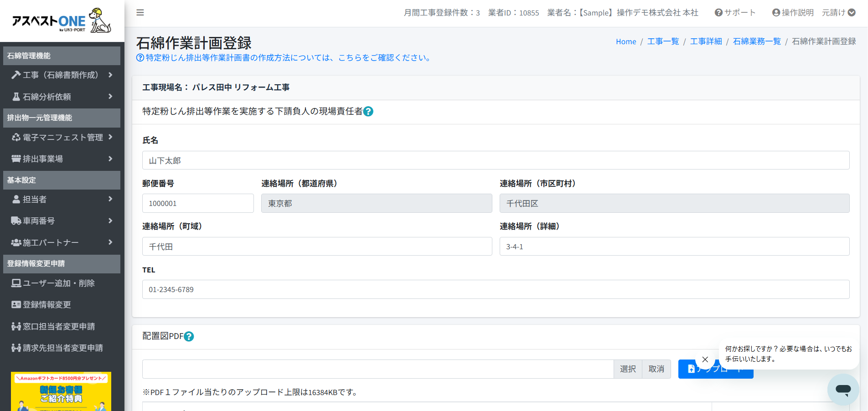
Task: Click the Amazon gift card promo banner
Action: 61,391
